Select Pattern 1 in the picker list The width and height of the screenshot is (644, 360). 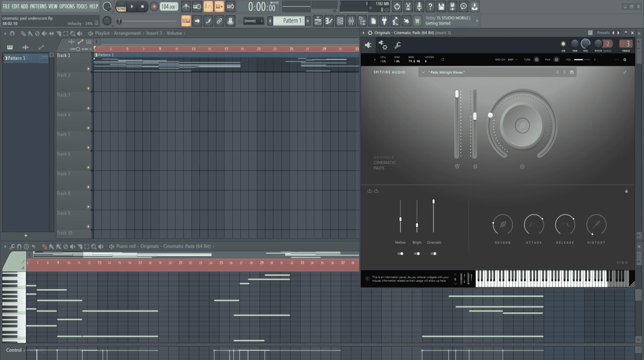click(26, 58)
